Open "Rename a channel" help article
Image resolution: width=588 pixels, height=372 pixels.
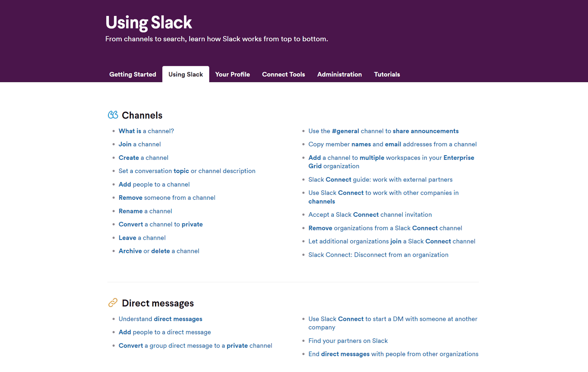pos(145,211)
